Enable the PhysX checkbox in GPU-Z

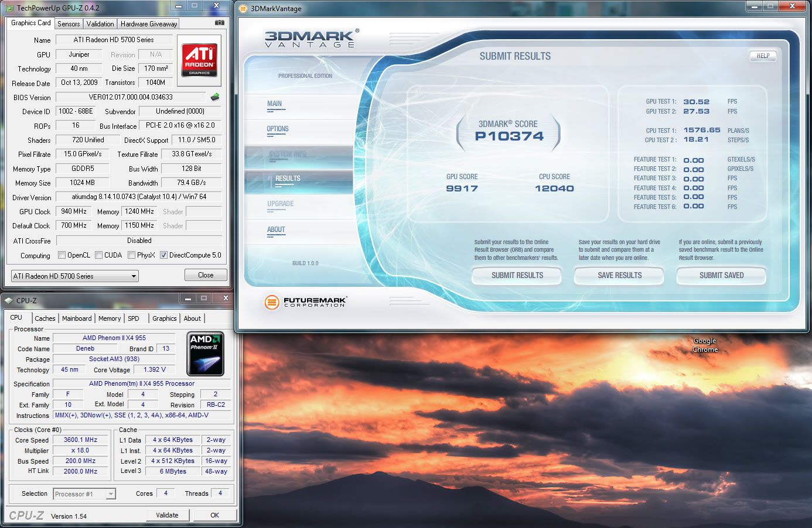pos(132,255)
